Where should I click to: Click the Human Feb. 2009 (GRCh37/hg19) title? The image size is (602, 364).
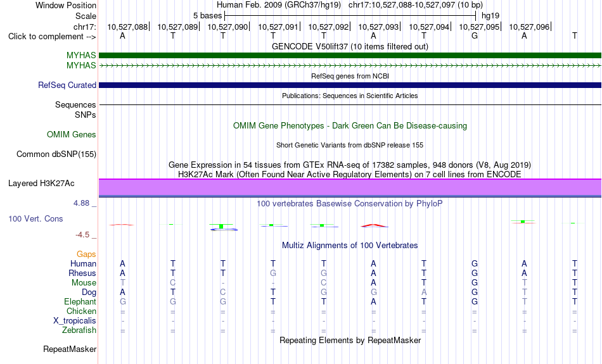coord(279,5)
